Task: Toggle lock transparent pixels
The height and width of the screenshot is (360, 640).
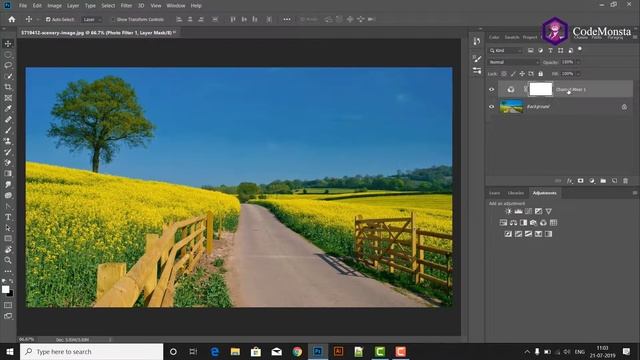Action: point(504,74)
